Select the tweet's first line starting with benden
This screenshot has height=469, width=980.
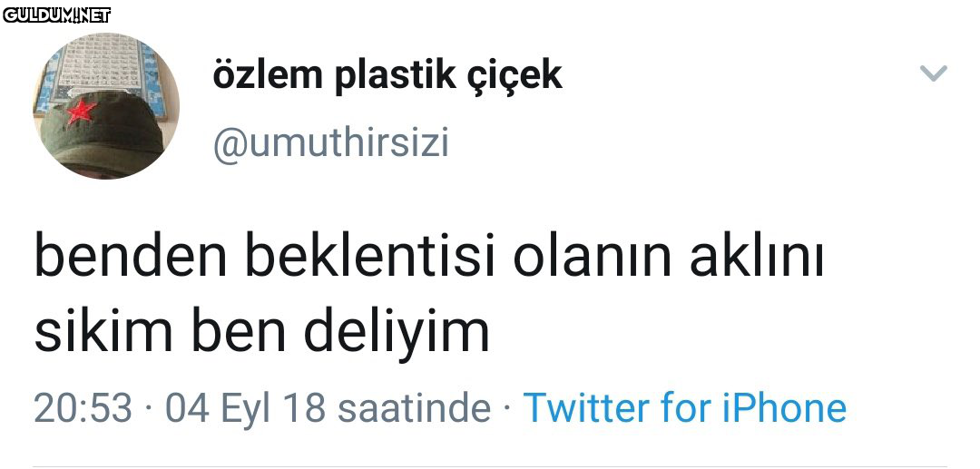coord(428,258)
